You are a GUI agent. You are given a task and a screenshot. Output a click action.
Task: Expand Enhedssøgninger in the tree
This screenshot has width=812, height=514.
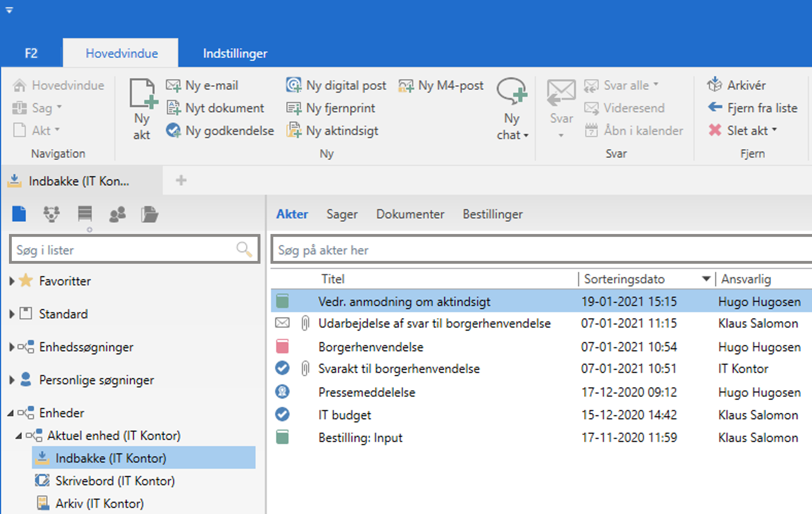(12, 347)
